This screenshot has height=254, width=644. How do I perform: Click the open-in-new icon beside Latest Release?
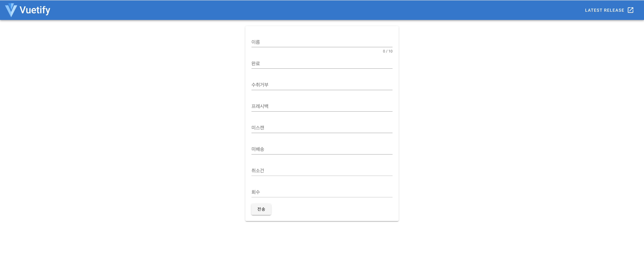coord(630,10)
